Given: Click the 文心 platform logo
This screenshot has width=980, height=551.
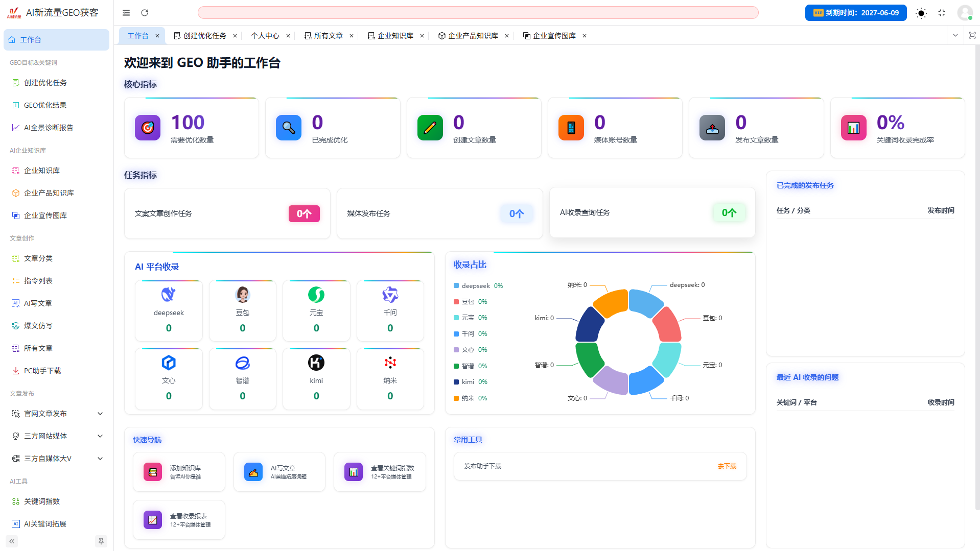Looking at the screenshot, I should click(169, 363).
